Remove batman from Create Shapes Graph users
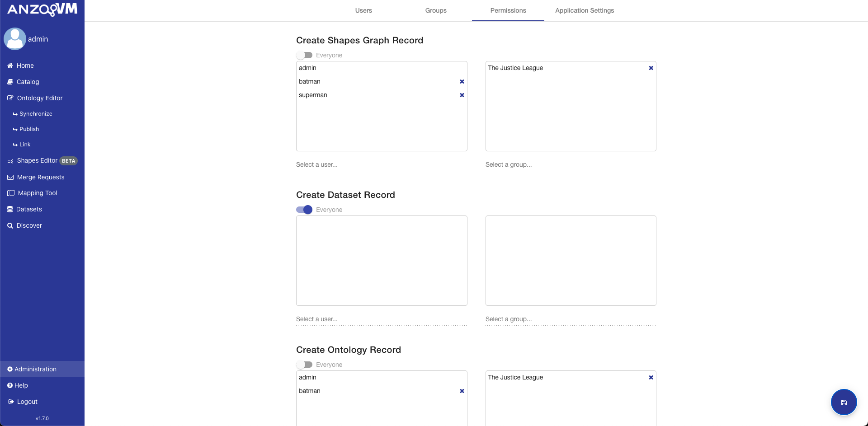The height and width of the screenshot is (426, 868). point(462,82)
